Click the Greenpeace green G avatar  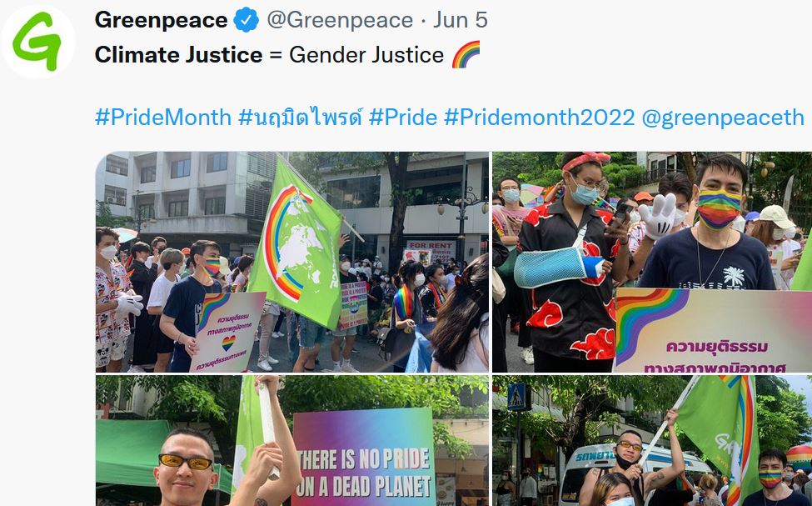(37, 41)
